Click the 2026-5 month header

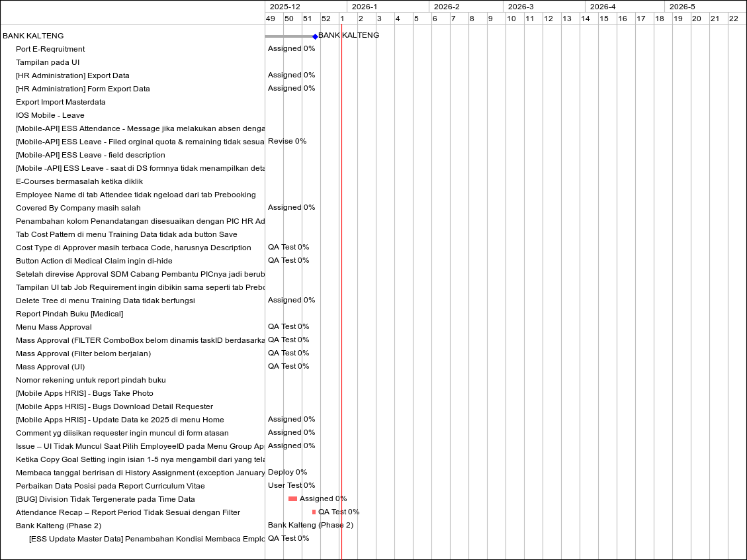pos(682,7)
